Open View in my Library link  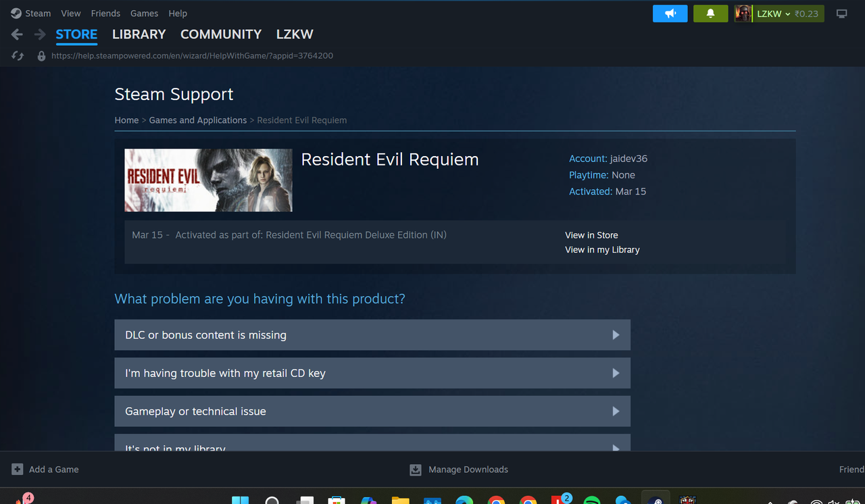(x=602, y=250)
